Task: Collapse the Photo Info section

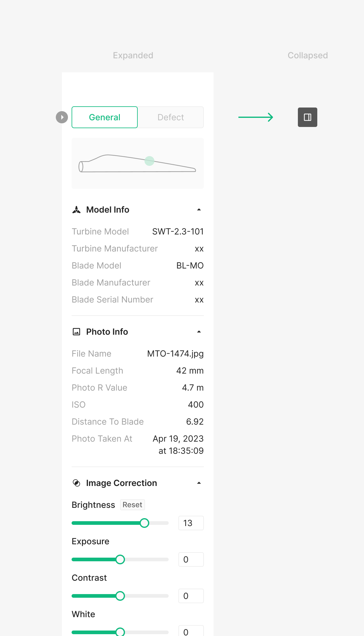Action: 199,332
